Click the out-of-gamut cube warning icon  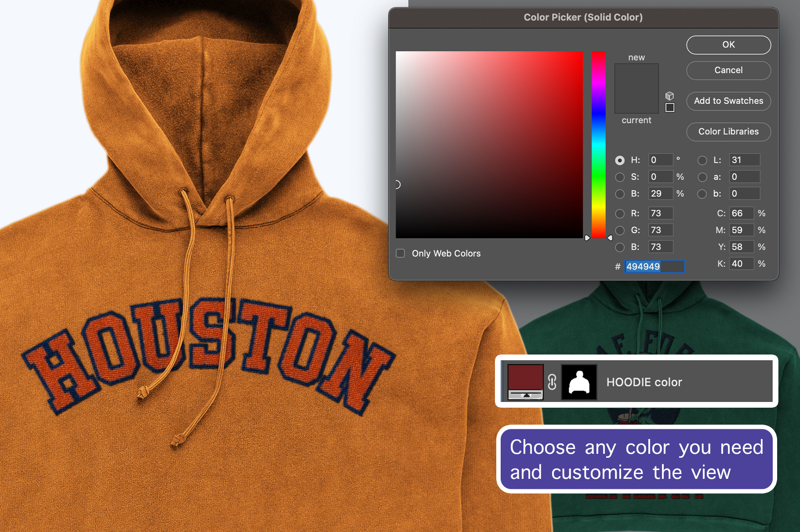coord(669,96)
